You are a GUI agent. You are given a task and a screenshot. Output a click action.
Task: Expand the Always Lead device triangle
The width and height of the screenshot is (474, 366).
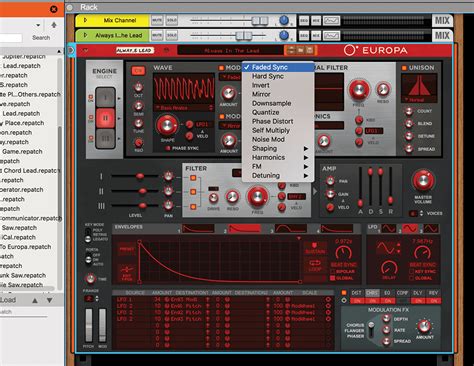tap(85, 35)
